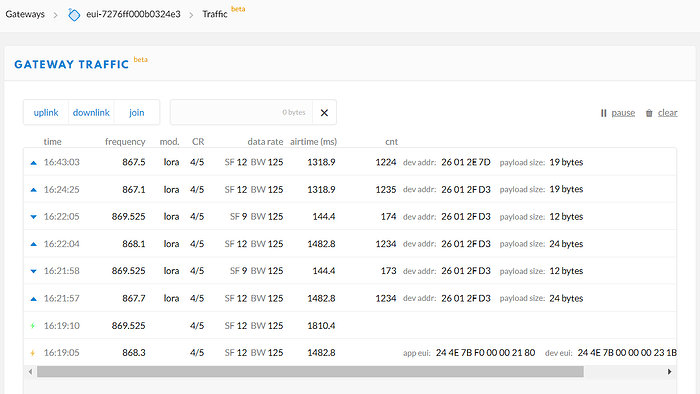
Task: Select the Traffic breadcrumb
Action: pos(215,14)
